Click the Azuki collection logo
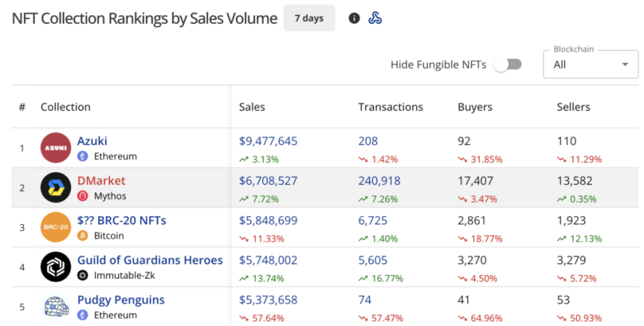The height and width of the screenshot is (326, 644). click(55, 147)
